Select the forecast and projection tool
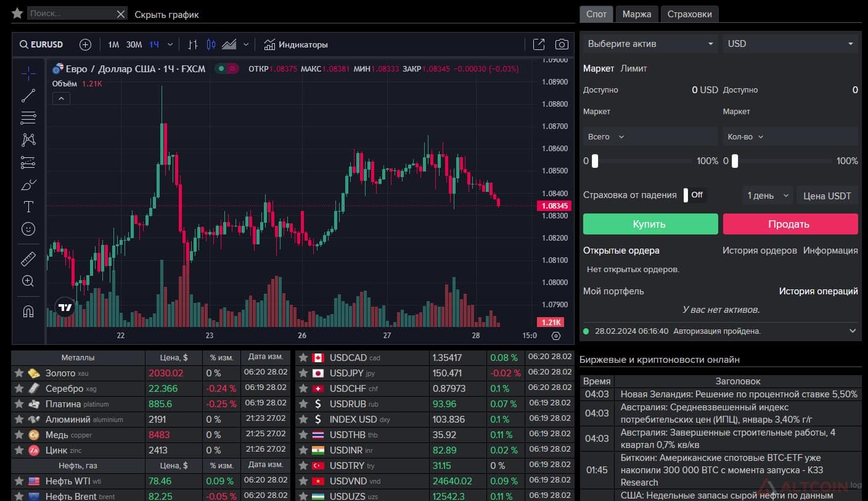868x501 pixels. pos(28,162)
